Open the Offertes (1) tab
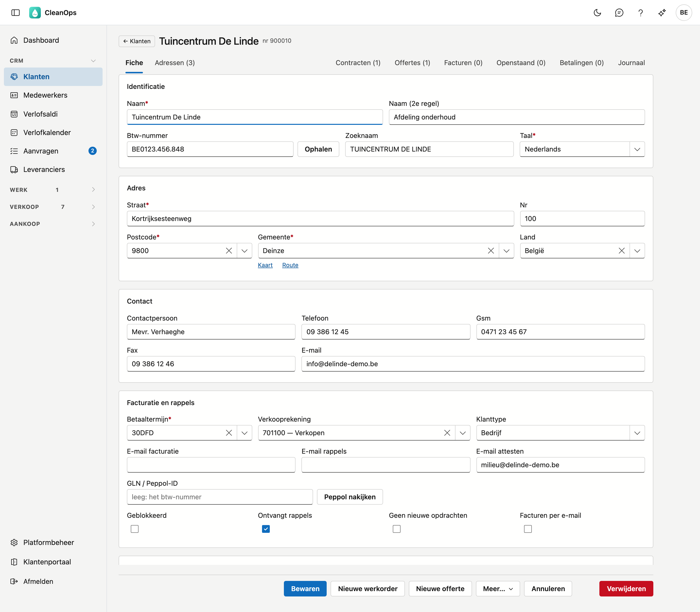700x612 pixels. click(x=412, y=63)
